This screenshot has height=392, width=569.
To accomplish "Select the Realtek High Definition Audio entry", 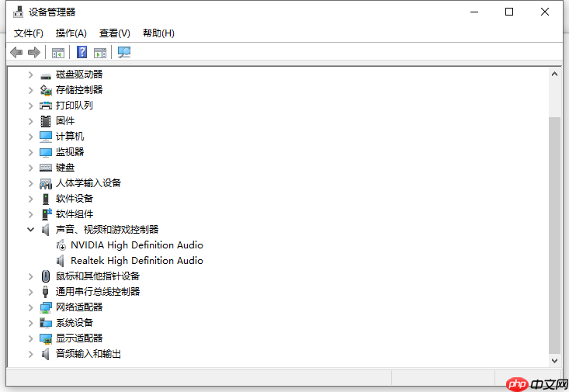I will pyautogui.click(x=137, y=261).
